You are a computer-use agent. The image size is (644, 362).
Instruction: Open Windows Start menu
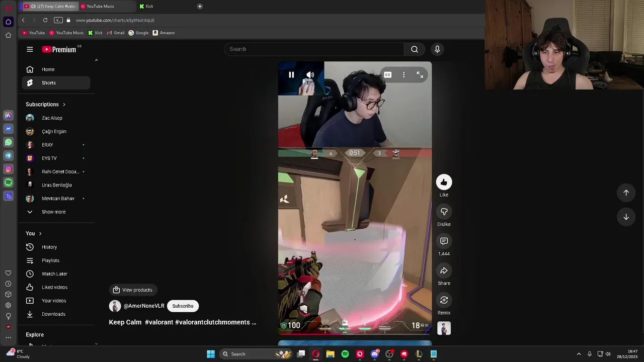click(x=211, y=354)
